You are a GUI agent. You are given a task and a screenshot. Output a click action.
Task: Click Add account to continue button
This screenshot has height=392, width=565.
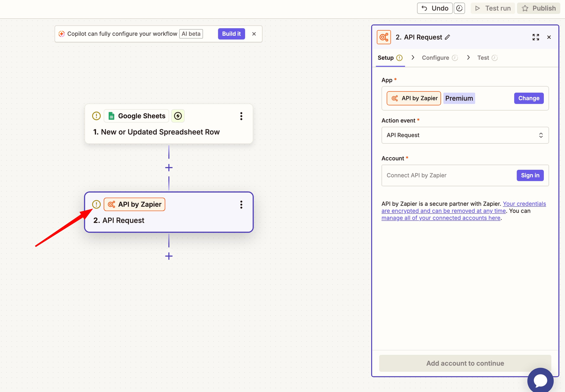[x=465, y=363]
